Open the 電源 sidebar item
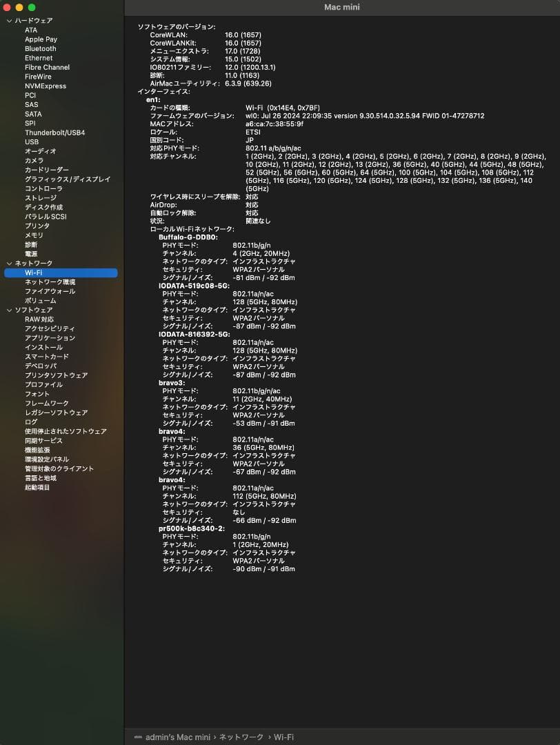Viewport: 560px width, 745px height. tap(31, 254)
